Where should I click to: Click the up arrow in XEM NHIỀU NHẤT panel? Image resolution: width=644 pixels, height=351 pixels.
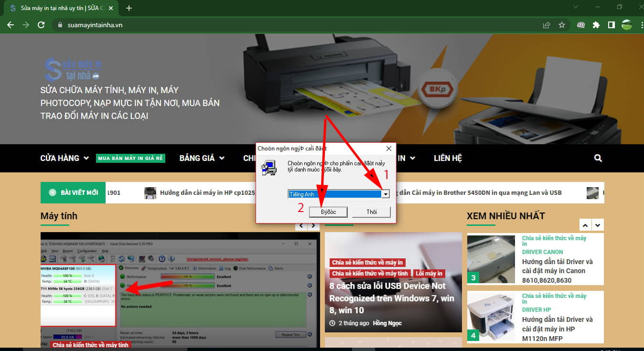click(x=585, y=224)
